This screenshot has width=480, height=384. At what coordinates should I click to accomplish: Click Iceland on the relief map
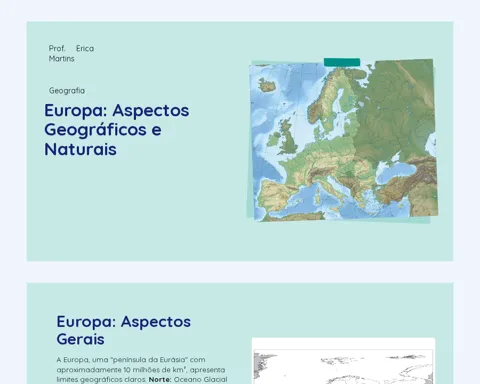coord(267,85)
